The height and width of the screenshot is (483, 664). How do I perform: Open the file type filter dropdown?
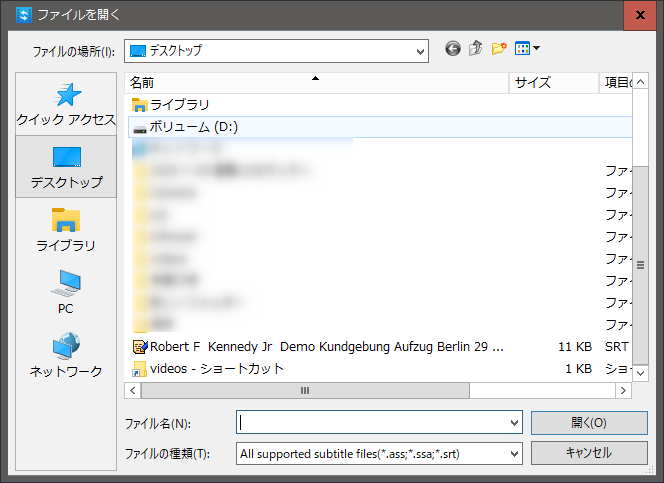click(515, 454)
